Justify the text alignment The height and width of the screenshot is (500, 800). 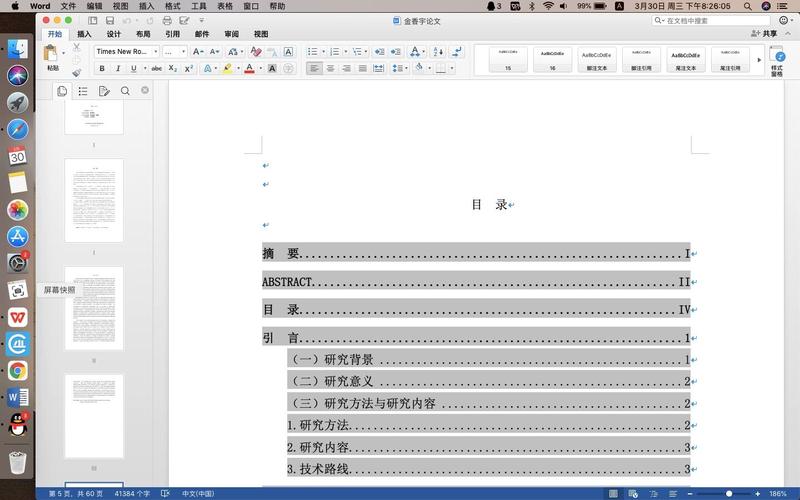click(x=362, y=68)
